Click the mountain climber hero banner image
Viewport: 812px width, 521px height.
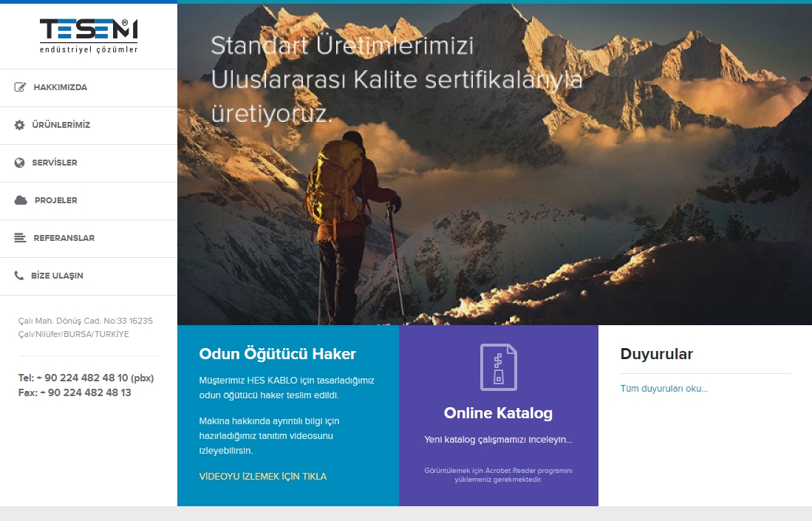(494, 165)
